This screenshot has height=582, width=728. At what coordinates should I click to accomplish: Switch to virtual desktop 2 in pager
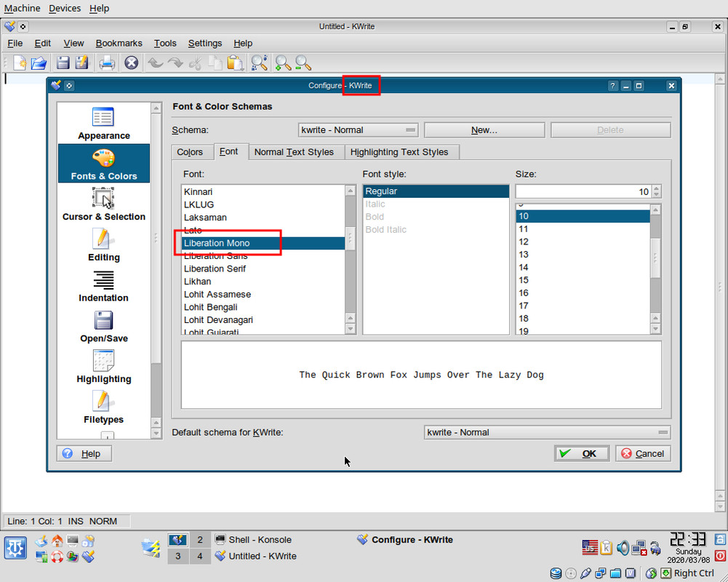[x=200, y=539]
